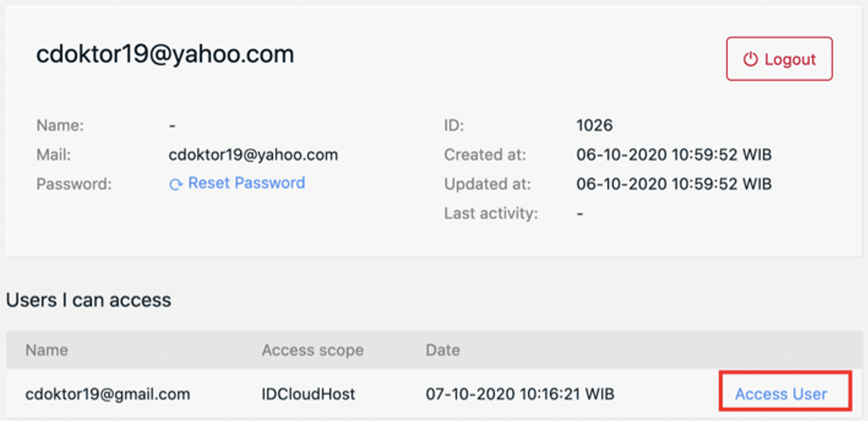Select the Updated at timestamp value
The image size is (868, 421).
[x=673, y=184]
